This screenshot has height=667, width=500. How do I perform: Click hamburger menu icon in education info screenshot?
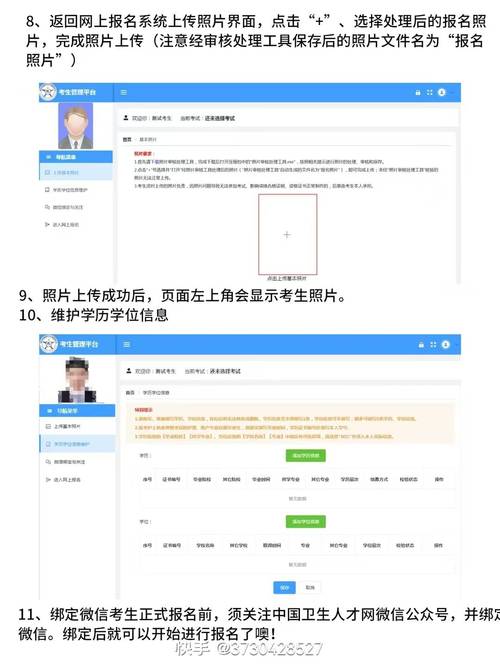[x=126, y=344]
